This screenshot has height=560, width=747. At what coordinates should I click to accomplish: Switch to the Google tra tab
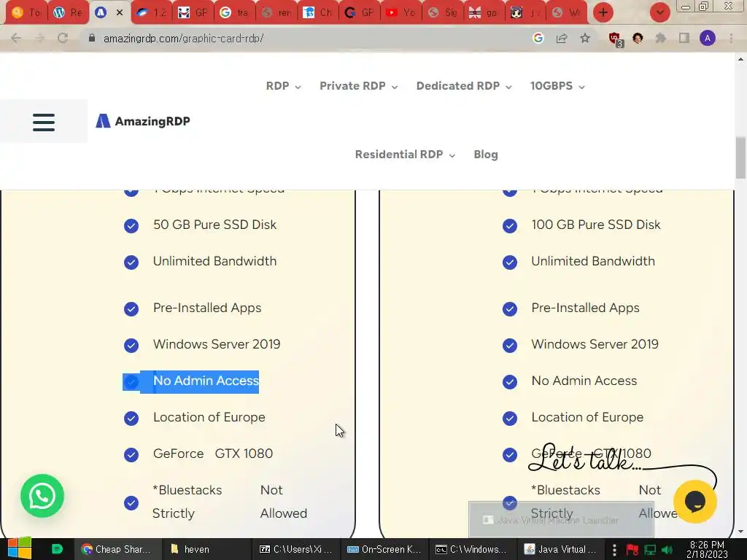click(x=234, y=13)
